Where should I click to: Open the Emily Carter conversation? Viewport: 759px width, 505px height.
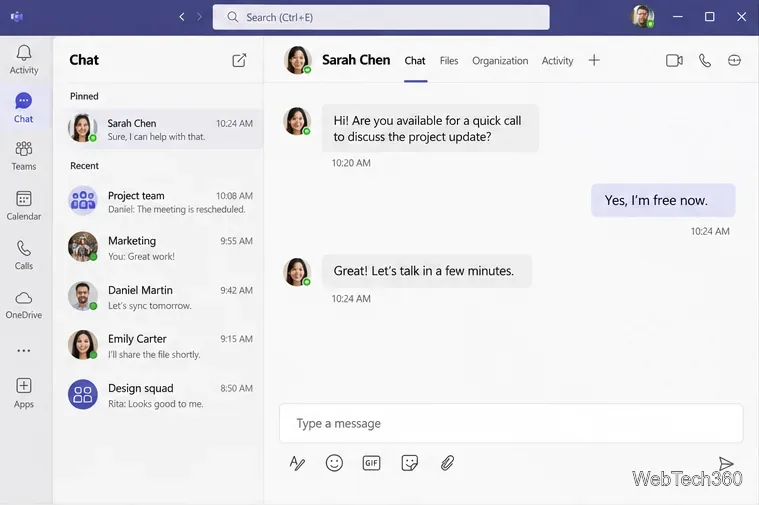click(x=159, y=346)
